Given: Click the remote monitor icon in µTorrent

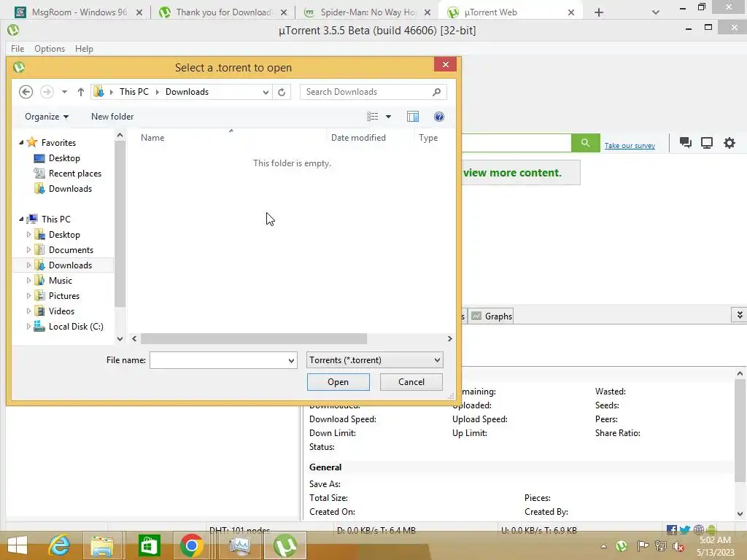Looking at the screenshot, I should click(x=707, y=143).
